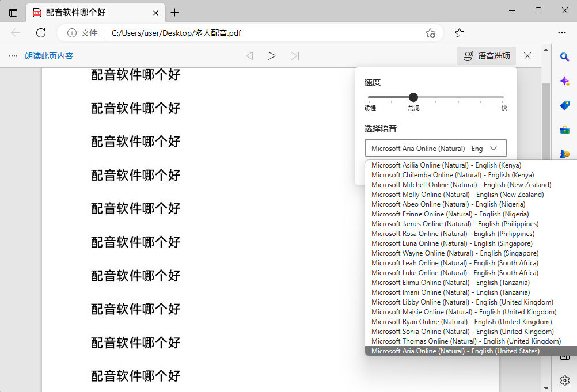Viewport: 577px width, 392px height.
Task: Open sidebar settings gear
Action: [x=564, y=380]
